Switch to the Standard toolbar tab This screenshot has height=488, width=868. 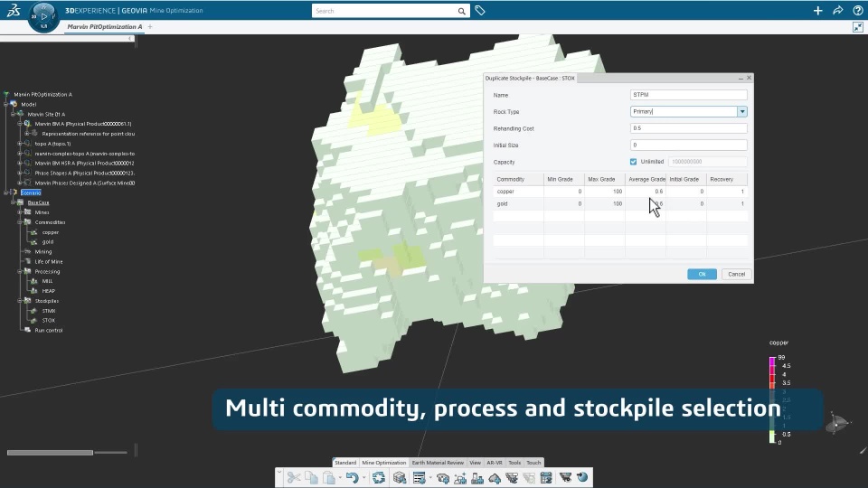(345, 463)
